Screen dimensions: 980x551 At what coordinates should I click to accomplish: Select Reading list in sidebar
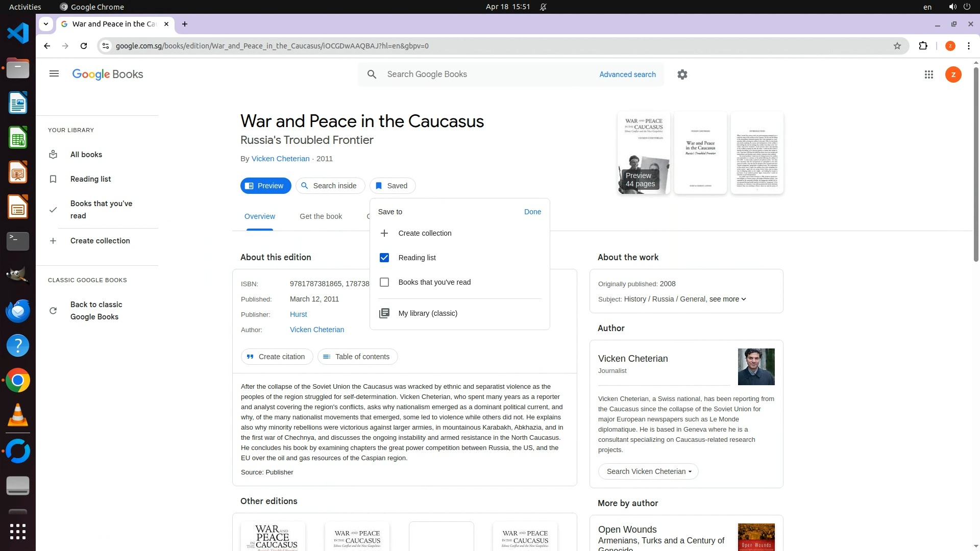point(90,179)
